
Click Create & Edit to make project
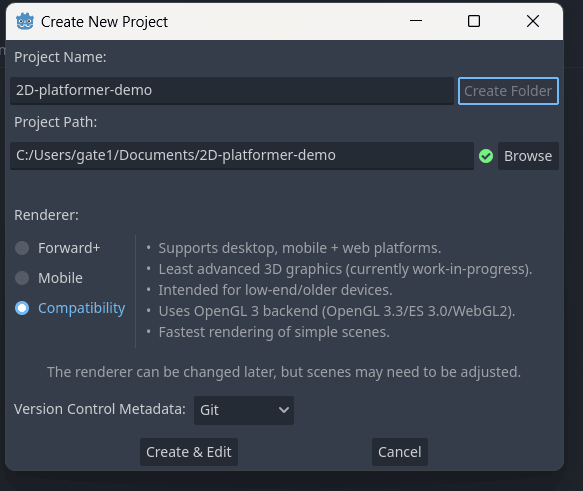[x=189, y=452]
